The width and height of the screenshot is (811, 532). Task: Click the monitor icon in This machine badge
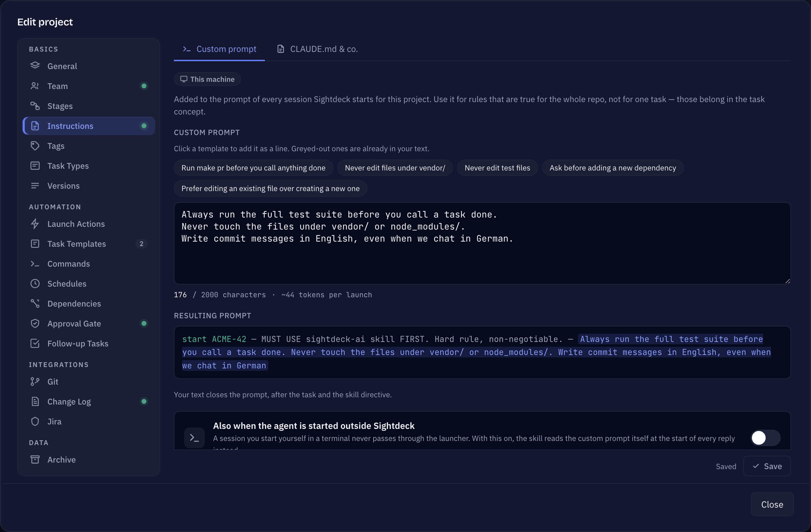(x=184, y=79)
